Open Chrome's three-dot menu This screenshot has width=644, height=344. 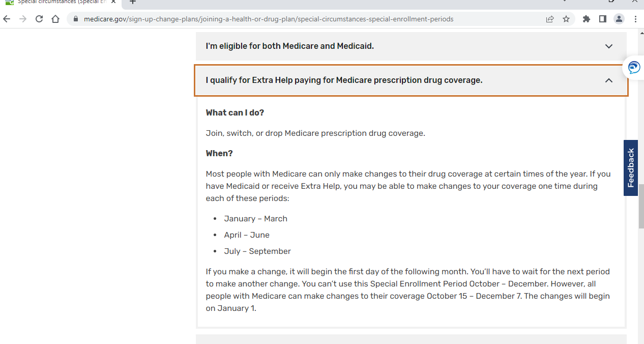tap(635, 19)
